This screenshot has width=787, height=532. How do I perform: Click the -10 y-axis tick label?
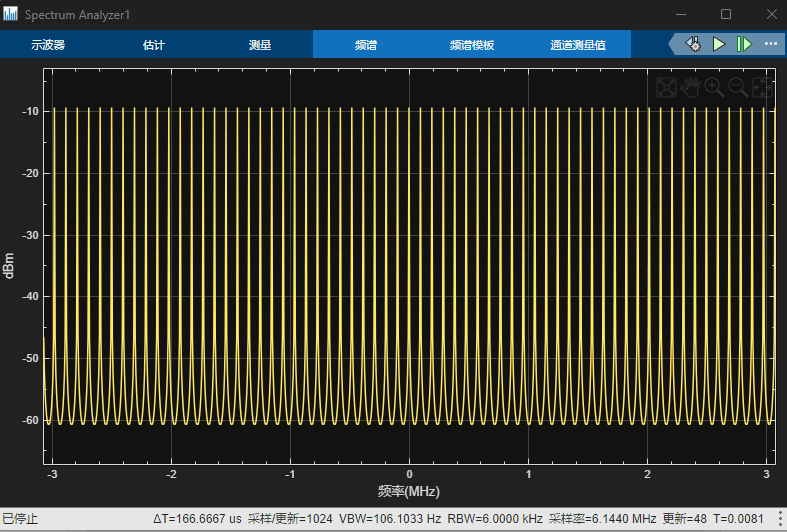click(31, 111)
